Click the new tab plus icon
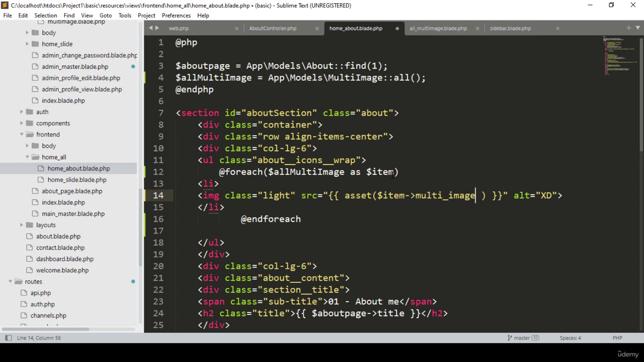 629,28
